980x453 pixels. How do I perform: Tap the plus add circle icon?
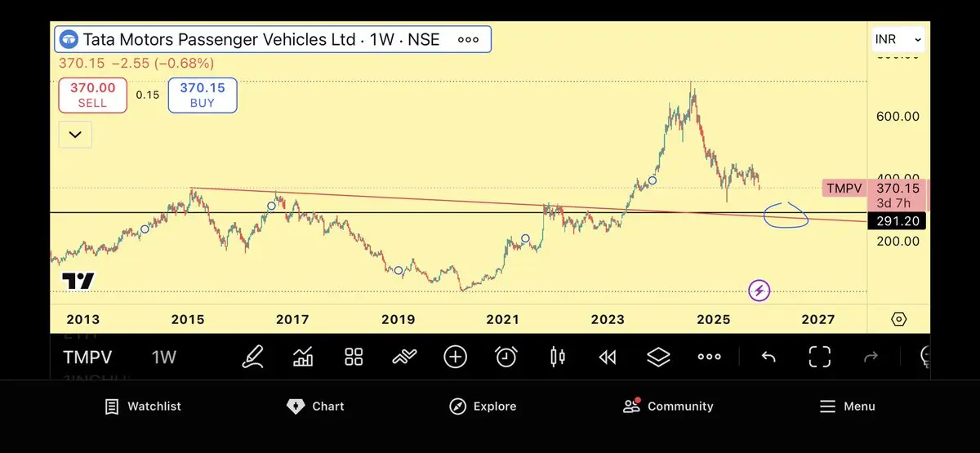click(455, 357)
